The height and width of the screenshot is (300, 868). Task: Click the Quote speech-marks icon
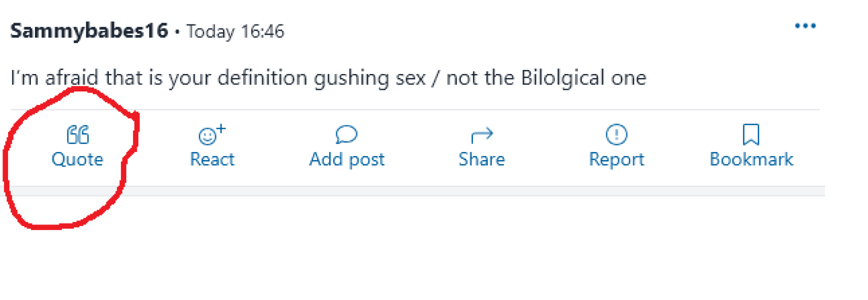click(78, 134)
